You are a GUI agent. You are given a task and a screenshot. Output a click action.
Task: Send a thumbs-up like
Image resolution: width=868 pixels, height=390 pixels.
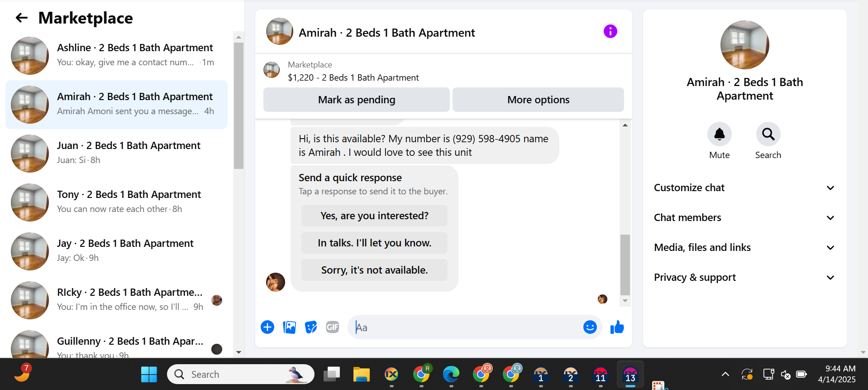click(617, 327)
